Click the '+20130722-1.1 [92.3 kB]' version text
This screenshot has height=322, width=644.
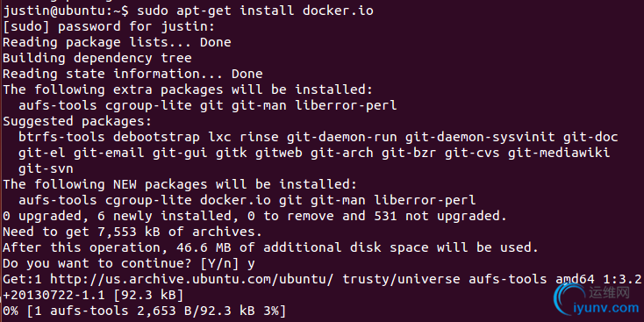click(93, 295)
